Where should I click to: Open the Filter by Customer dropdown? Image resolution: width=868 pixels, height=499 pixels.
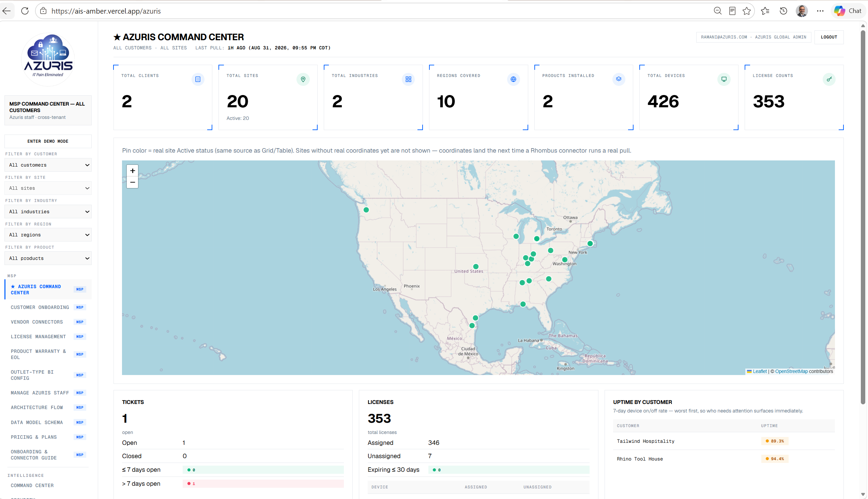pyautogui.click(x=48, y=165)
